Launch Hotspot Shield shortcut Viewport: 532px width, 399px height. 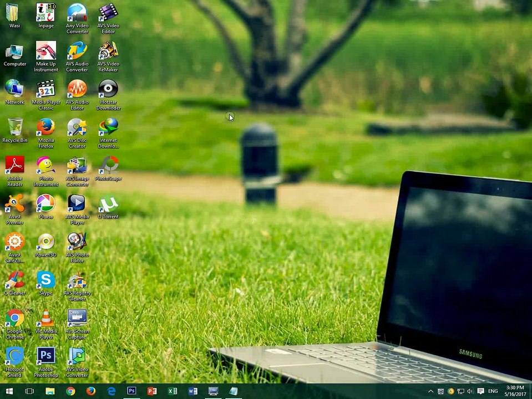click(14, 363)
